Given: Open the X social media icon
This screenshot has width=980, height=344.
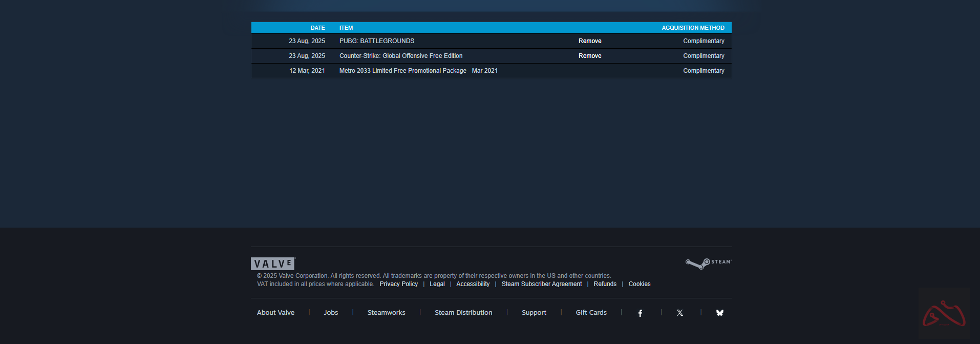Looking at the screenshot, I should click(x=680, y=313).
